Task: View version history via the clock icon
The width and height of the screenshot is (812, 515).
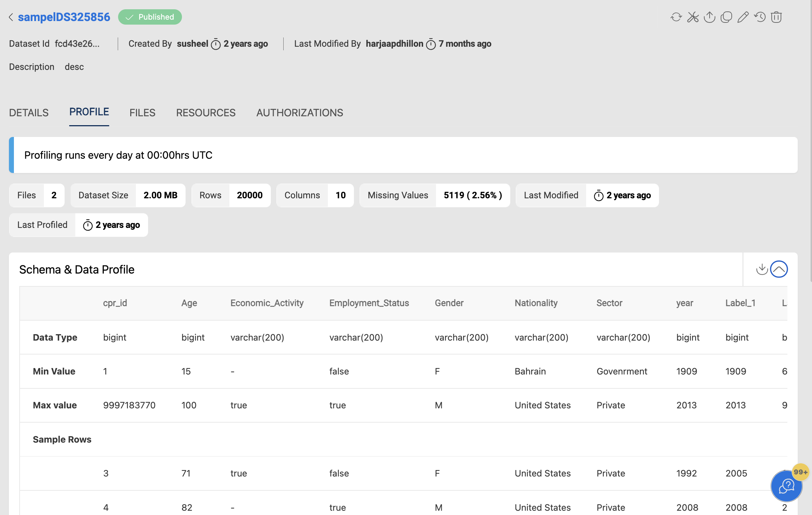Action: 759,17
